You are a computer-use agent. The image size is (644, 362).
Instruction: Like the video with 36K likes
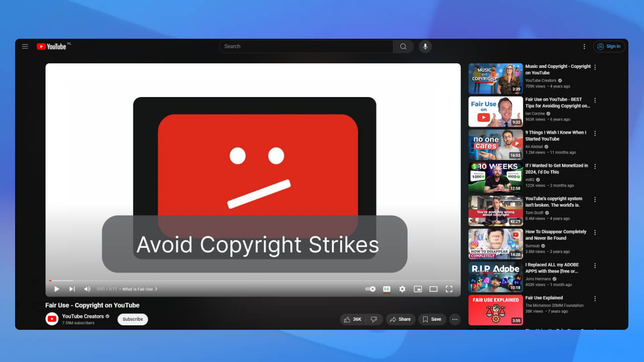pyautogui.click(x=353, y=319)
